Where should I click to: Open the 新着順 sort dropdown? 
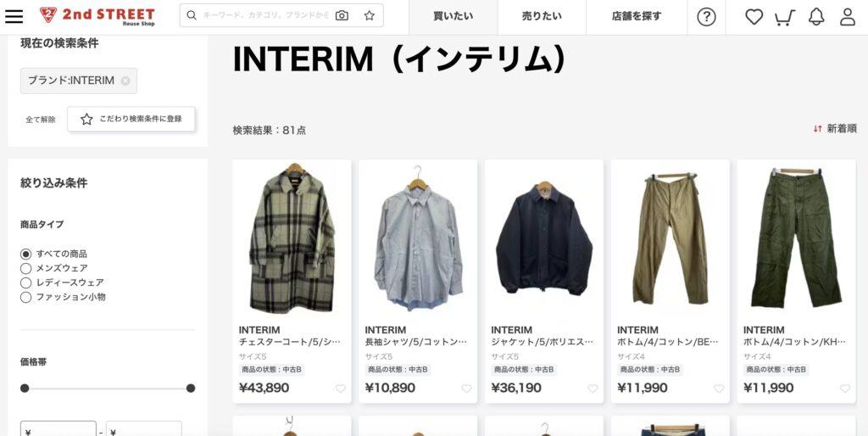coord(835,129)
